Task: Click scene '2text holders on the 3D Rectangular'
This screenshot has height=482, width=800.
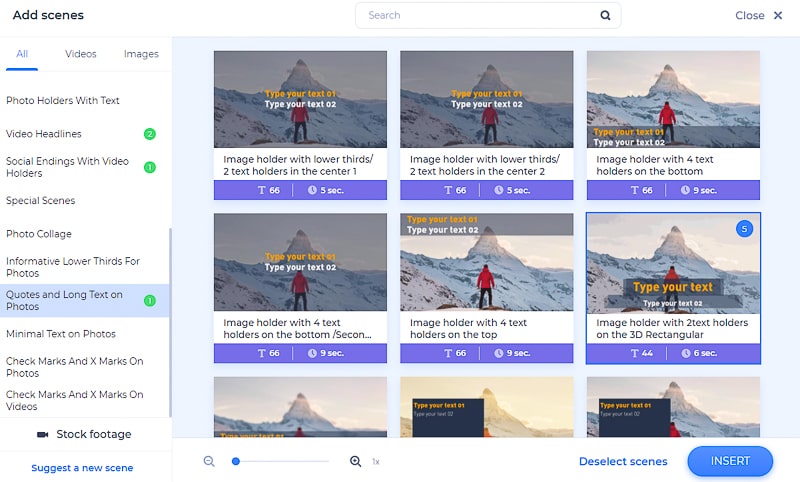Action: point(673,288)
